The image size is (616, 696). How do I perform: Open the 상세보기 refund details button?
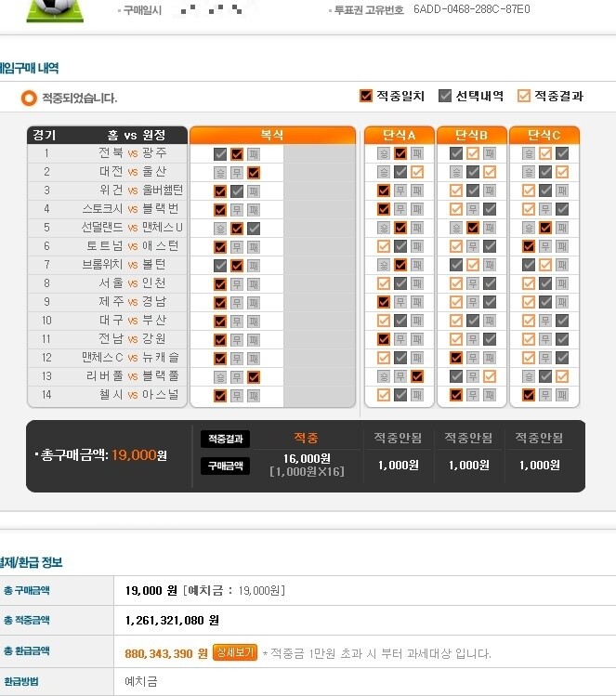pyautogui.click(x=235, y=652)
